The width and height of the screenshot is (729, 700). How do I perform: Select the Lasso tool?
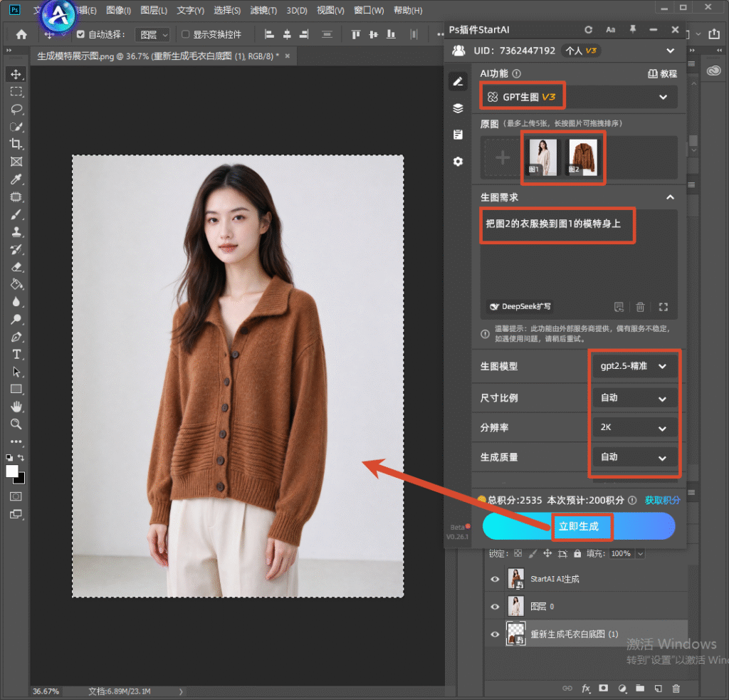16,109
